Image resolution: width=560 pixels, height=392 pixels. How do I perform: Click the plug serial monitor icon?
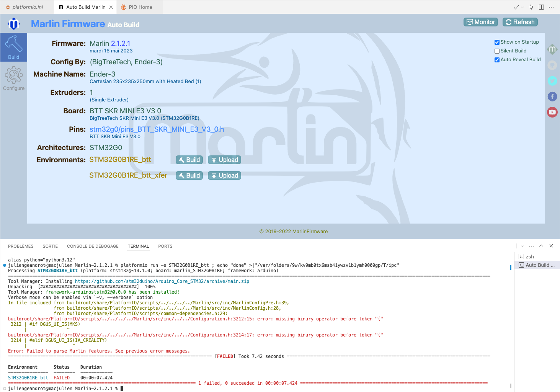(x=531, y=7)
